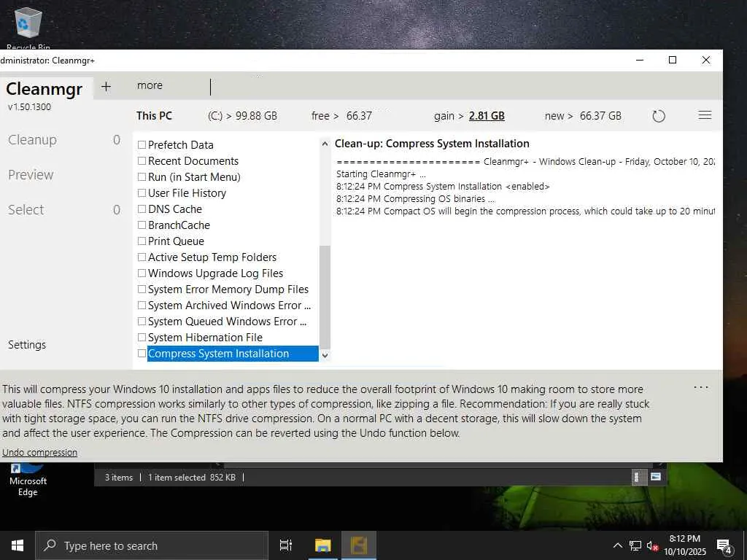Open the three-dots options in description panel
This screenshot has width=747, height=560.
[x=701, y=388]
